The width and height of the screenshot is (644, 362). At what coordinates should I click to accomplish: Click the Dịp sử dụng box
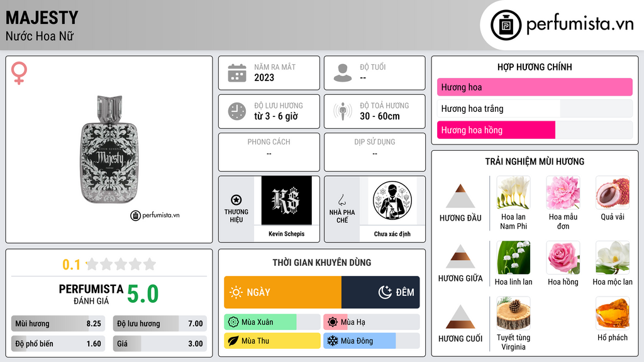(x=375, y=152)
